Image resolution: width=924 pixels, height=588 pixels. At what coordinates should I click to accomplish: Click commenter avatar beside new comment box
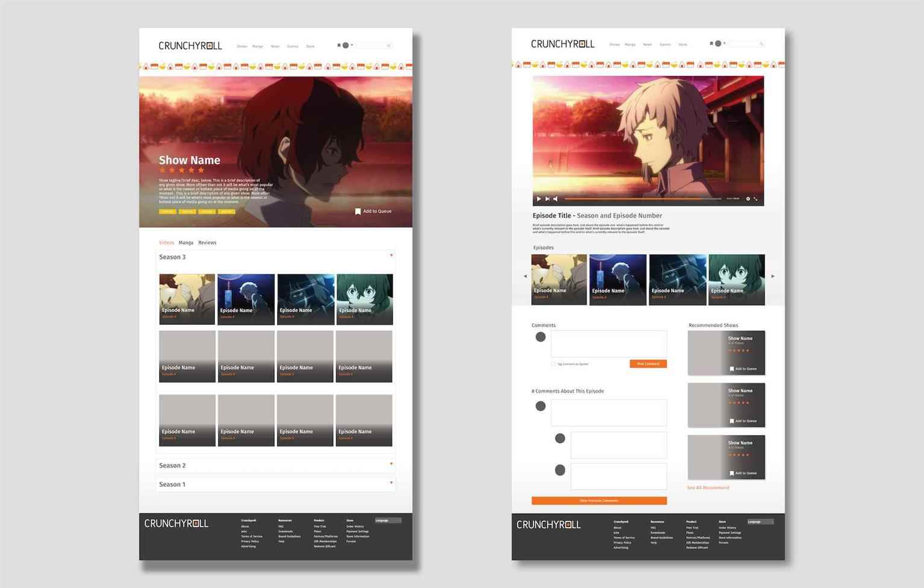(x=541, y=337)
